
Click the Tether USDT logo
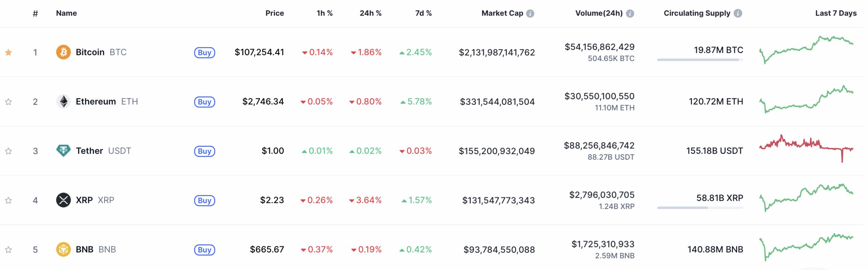pos(64,151)
